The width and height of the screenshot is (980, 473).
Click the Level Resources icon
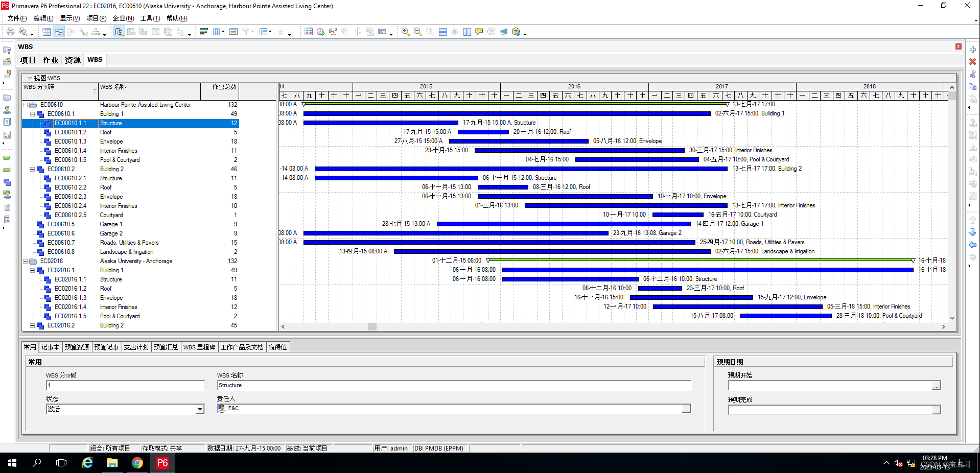click(x=333, y=32)
